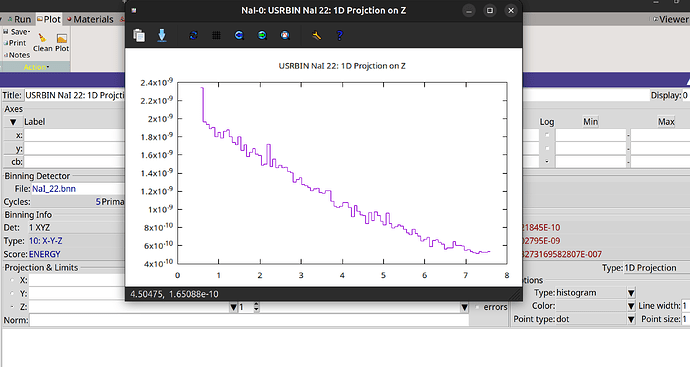Replot the graph with the refresh icon

coord(193,35)
